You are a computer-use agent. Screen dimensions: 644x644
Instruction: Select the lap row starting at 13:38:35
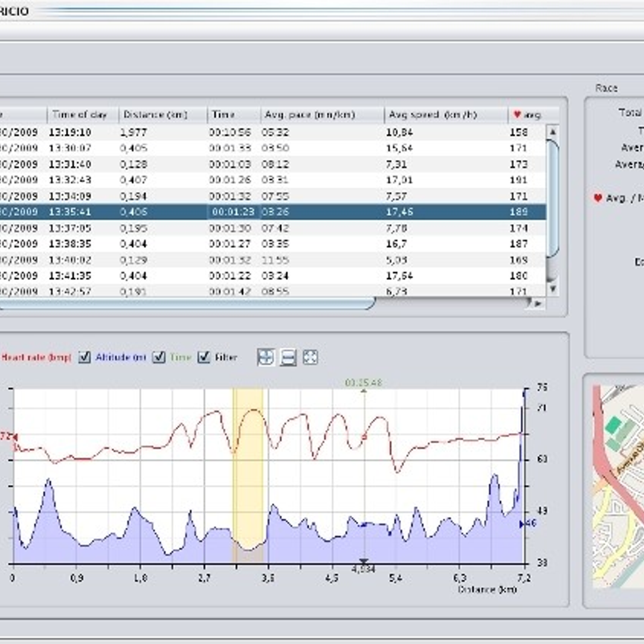click(273, 244)
